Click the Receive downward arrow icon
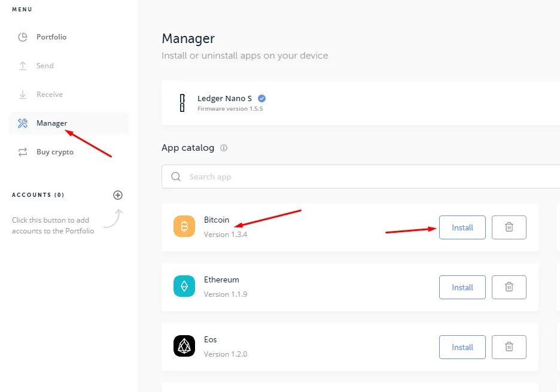 (x=23, y=95)
